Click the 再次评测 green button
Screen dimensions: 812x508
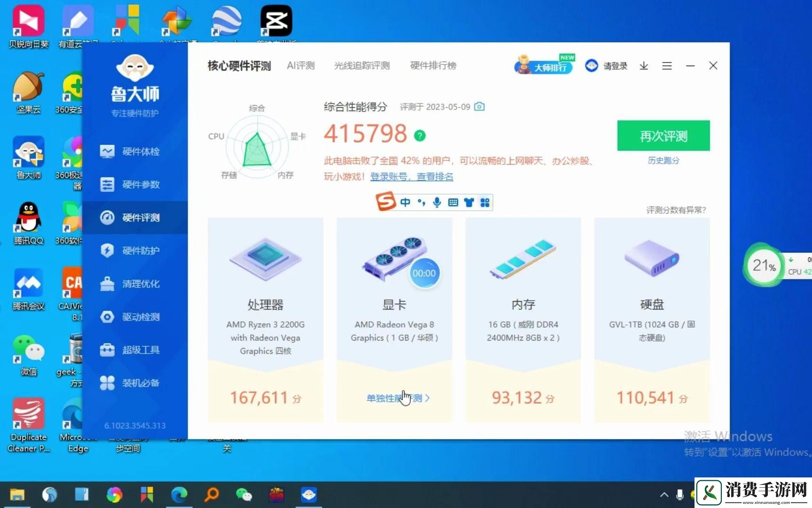point(663,136)
